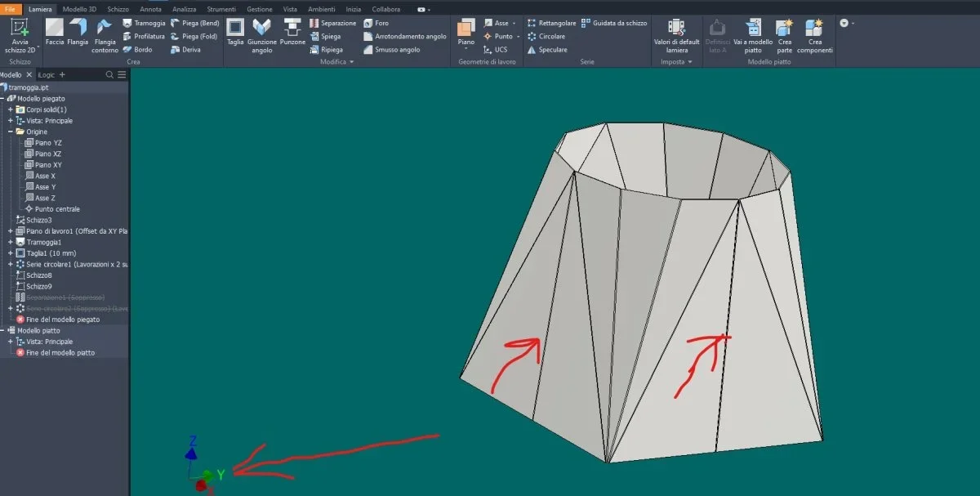Viewport: 980px width, 496px height.
Task: Create a work plane with Piano
Action: click(465, 33)
